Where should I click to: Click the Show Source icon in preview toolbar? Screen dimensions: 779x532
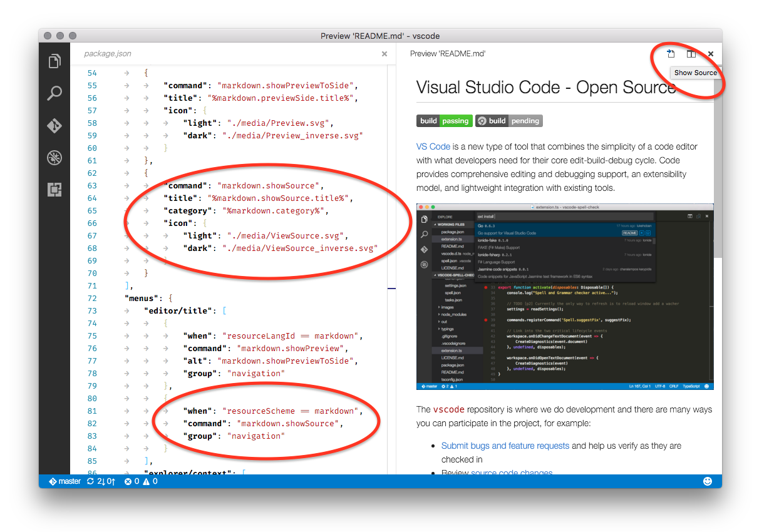[x=670, y=54]
